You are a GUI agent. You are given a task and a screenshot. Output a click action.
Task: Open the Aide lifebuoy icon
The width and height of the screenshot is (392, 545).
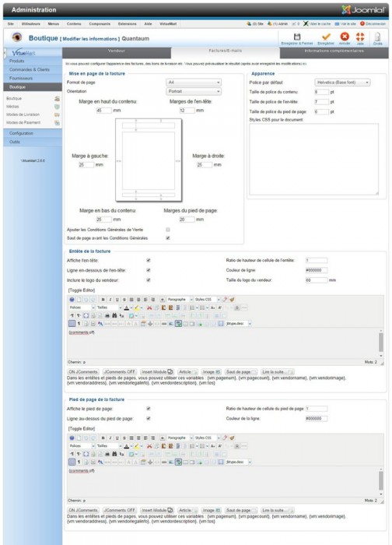(360, 37)
